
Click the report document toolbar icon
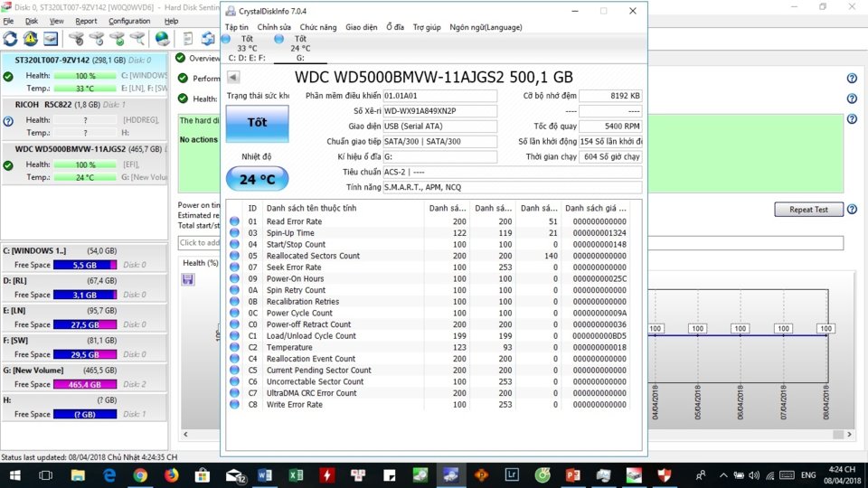[188, 39]
